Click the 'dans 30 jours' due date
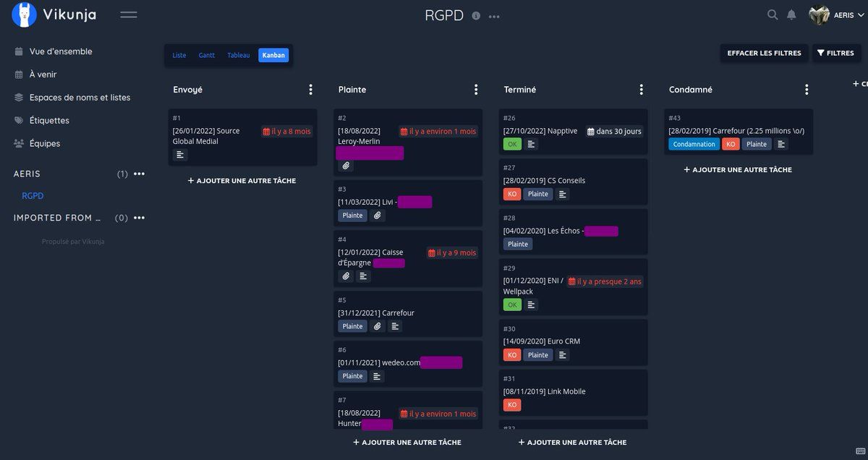The width and height of the screenshot is (868, 460). pyautogui.click(x=615, y=132)
